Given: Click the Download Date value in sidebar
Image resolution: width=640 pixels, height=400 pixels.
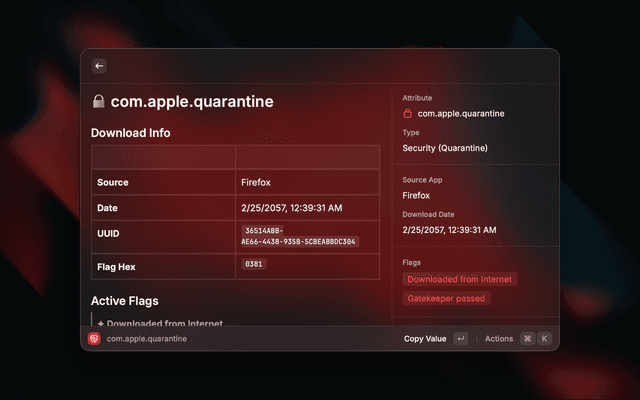Looking at the screenshot, I should 453,230.
